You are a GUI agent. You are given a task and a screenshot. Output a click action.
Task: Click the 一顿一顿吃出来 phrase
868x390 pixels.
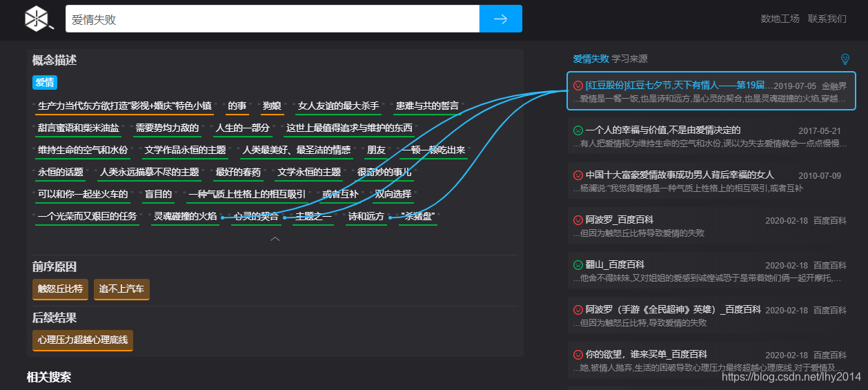(x=433, y=150)
